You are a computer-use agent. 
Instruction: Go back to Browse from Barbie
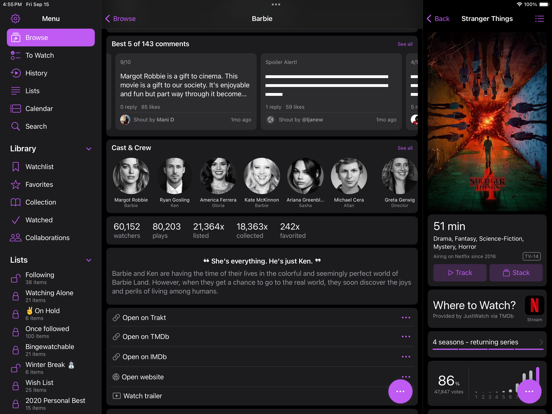[120, 19]
